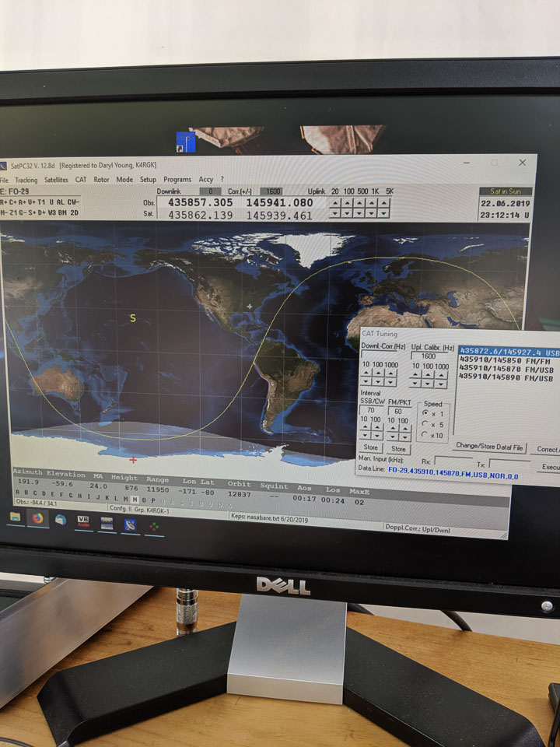Increase SSB/CW interval by 10 up arrow
The height and width of the screenshot is (747, 560).
coord(366,427)
